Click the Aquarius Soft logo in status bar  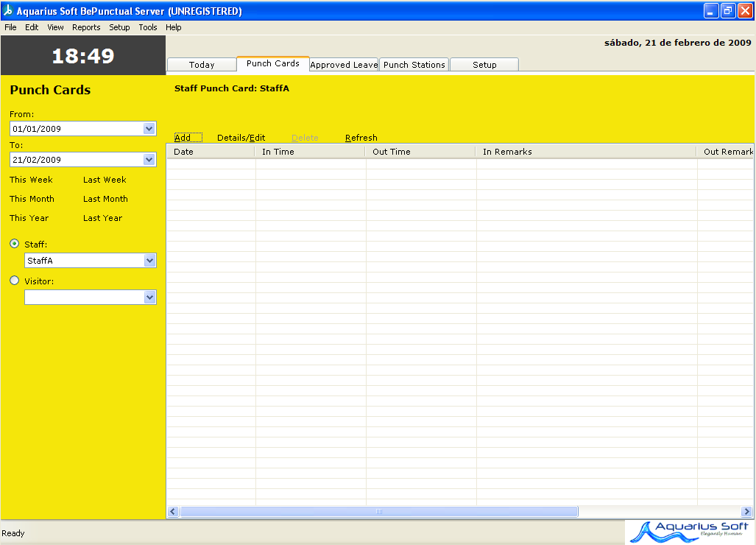click(x=690, y=532)
